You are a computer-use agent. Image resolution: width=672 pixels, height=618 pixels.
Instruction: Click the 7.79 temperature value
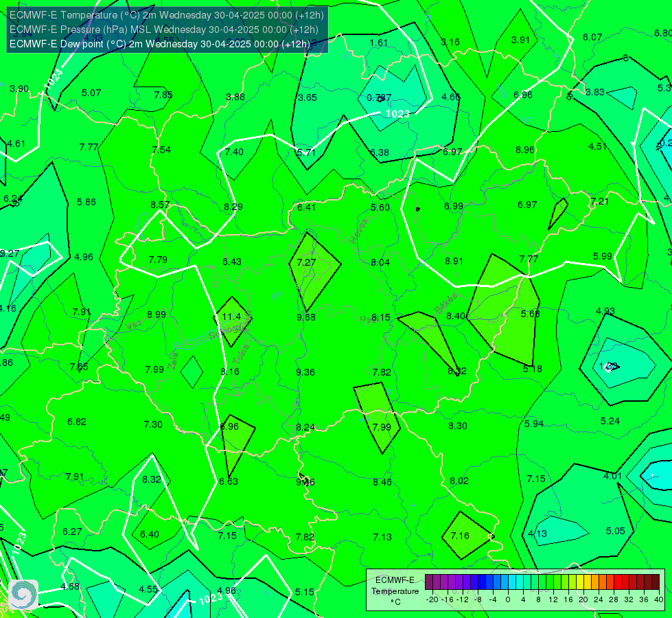point(158,260)
